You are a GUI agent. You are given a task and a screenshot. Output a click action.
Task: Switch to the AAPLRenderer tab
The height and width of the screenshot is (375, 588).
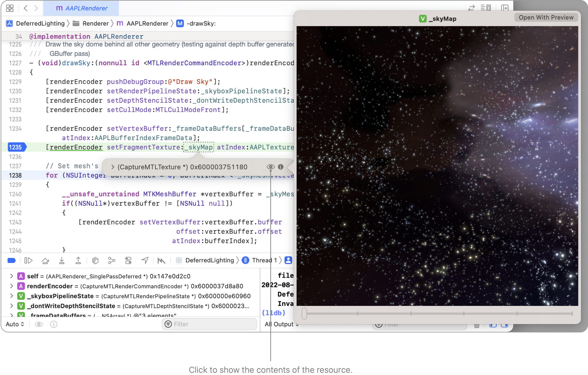pos(81,8)
